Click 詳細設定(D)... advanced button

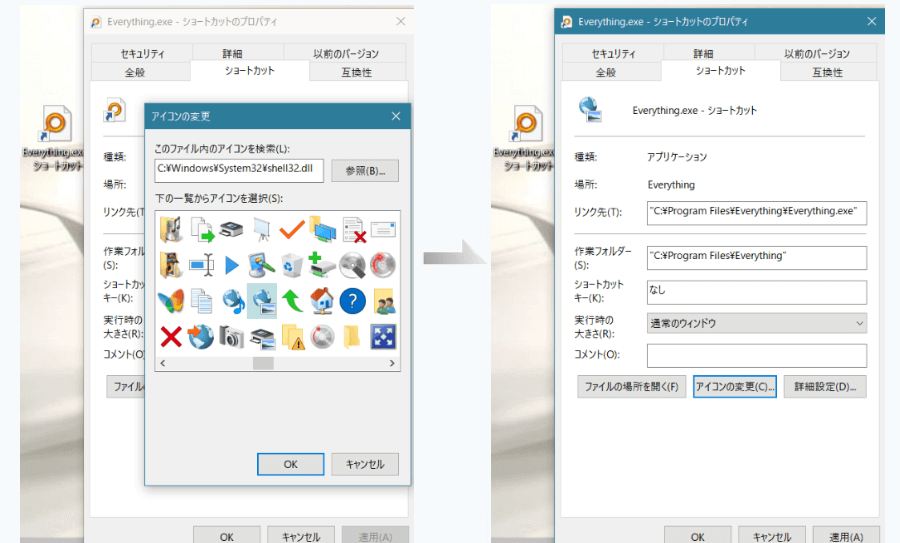coord(825,386)
